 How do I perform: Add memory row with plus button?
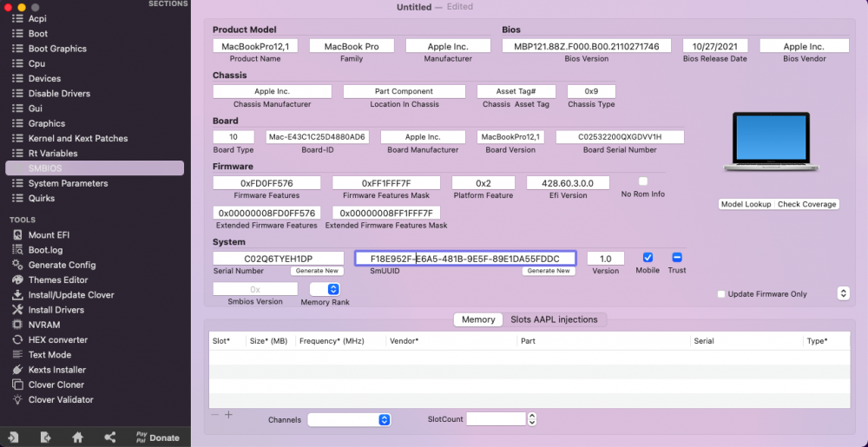(x=228, y=415)
